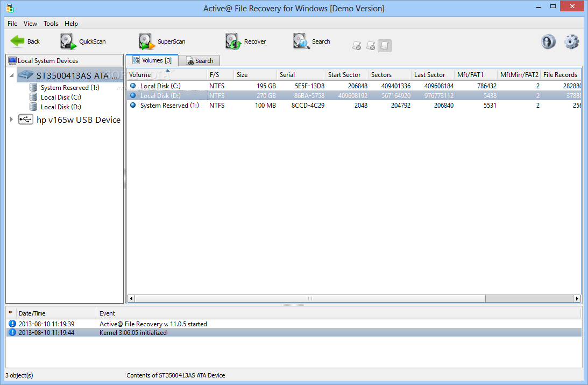Click the blue bullet beside System Reserved row
The image size is (588, 385).
(x=133, y=105)
